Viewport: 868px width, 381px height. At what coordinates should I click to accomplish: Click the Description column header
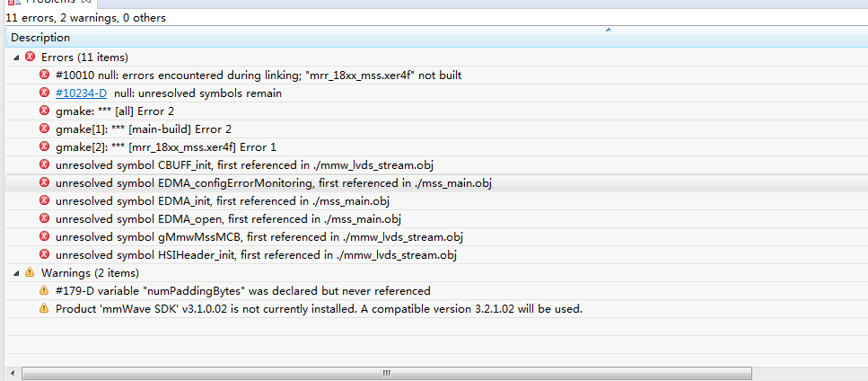[40, 38]
